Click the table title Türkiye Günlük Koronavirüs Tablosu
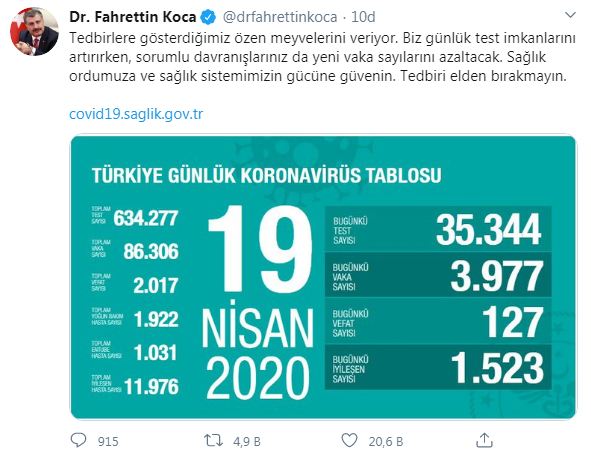 266,176
